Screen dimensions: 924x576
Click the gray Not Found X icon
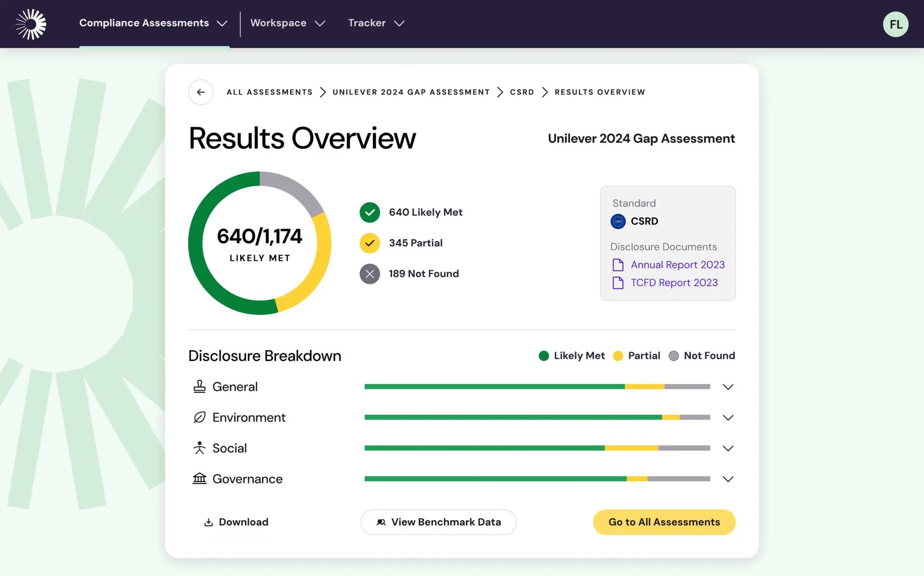370,274
